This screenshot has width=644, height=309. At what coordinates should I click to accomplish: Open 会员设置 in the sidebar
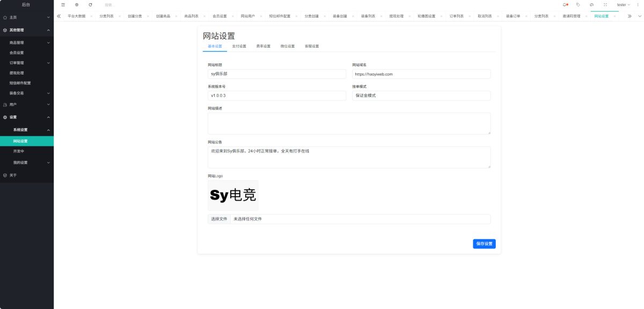click(27, 53)
